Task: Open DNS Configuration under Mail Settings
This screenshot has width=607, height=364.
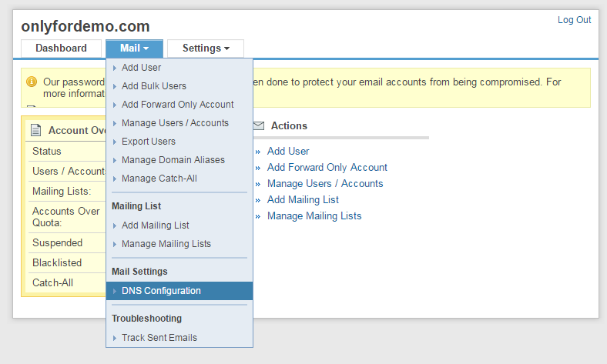Action: tap(161, 291)
